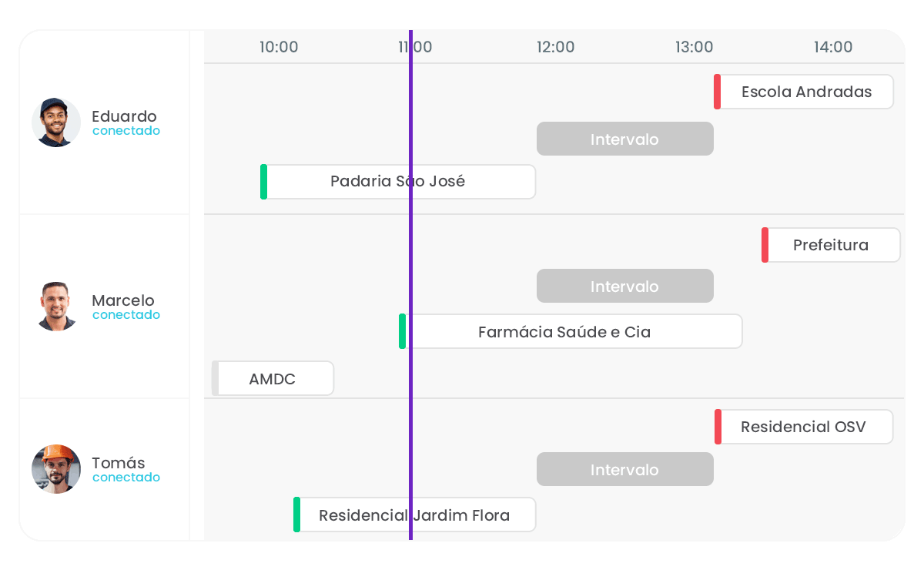This screenshot has width=924, height=570.
Task: Select the 14:00 time header
Action: point(833,47)
